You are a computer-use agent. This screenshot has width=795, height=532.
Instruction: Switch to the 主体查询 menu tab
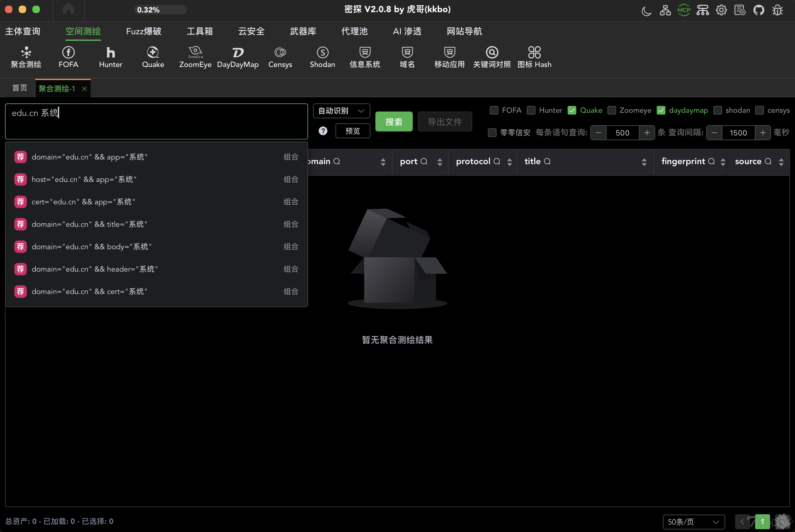coord(23,31)
